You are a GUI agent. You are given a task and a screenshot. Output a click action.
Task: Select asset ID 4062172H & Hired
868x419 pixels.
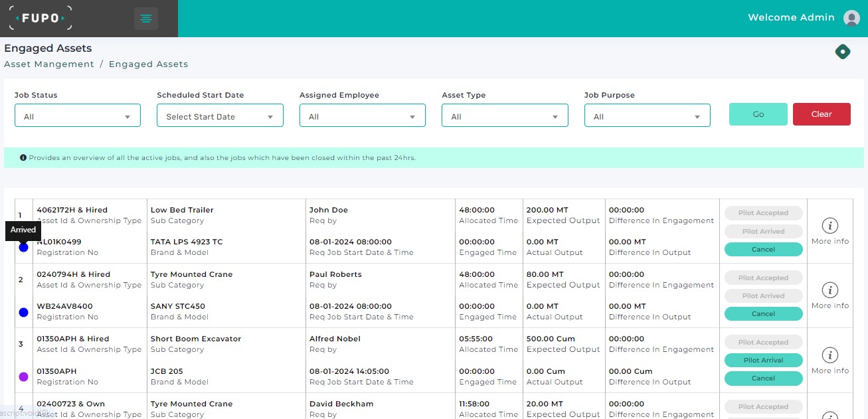tap(72, 210)
